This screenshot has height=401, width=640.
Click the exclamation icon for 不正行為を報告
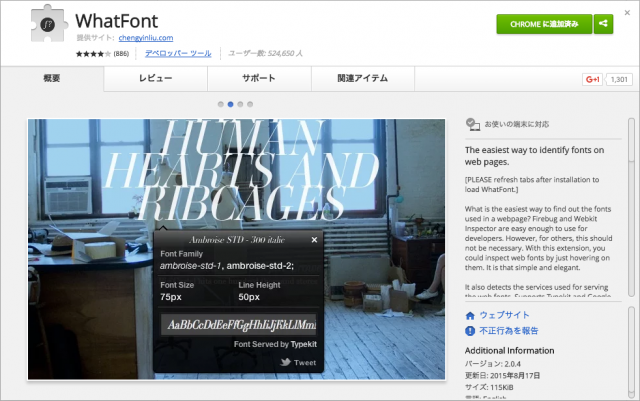[471, 330]
